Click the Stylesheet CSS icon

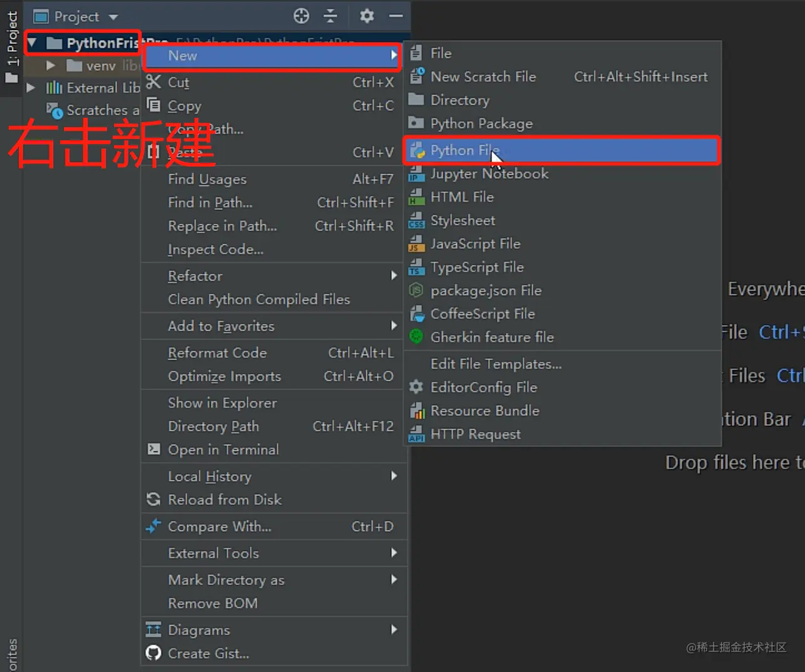point(416,220)
